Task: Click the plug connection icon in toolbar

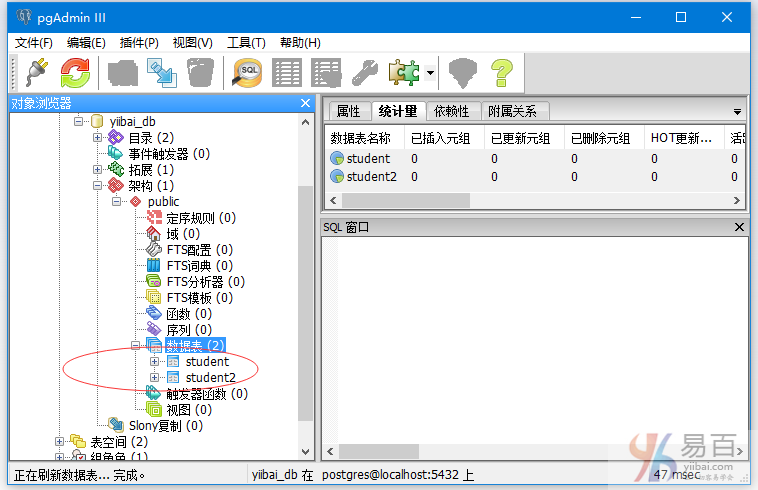Action: (x=37, y=73)
